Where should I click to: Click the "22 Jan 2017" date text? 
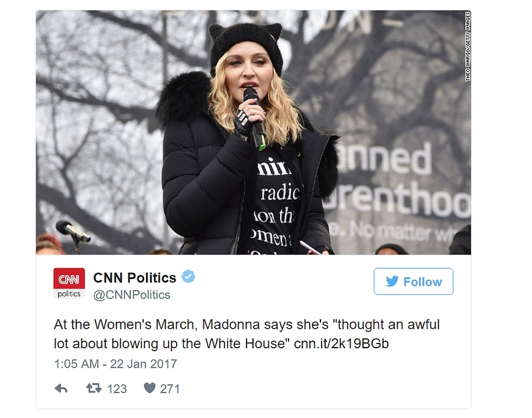(144, 364)
